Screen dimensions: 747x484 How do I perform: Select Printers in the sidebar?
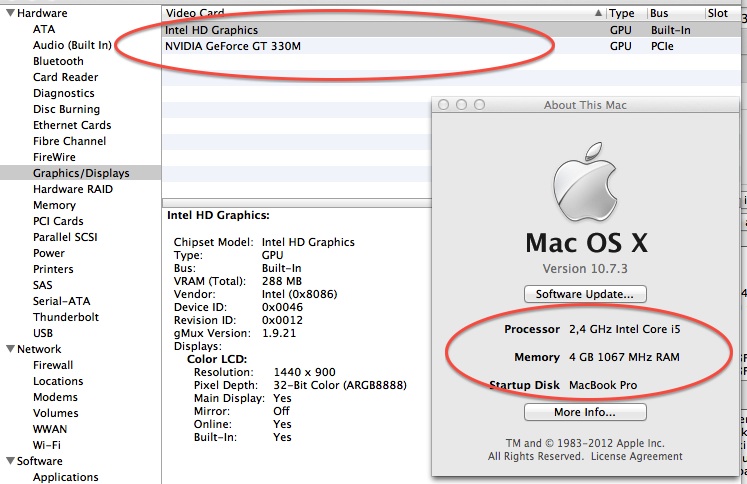coord(53,269)
